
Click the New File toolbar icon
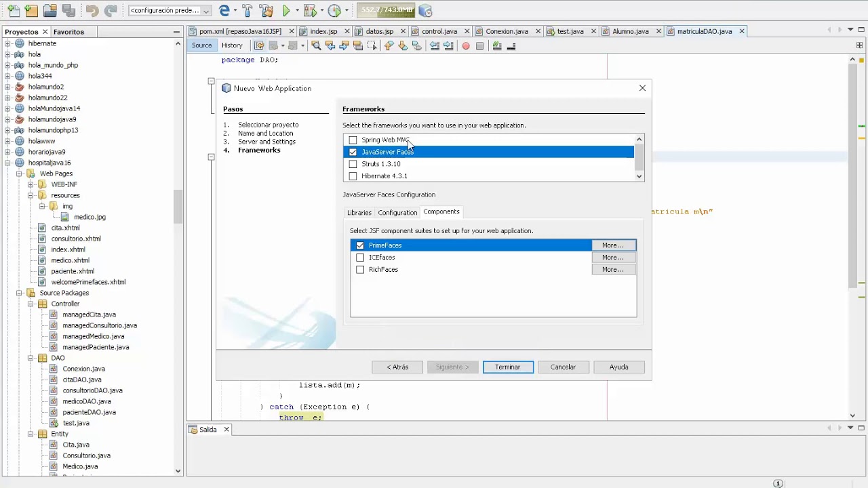click(14, 10)
